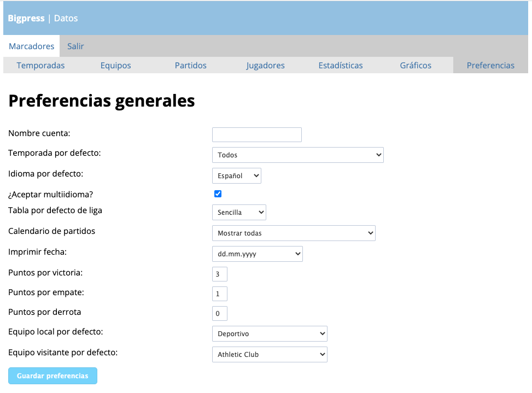Click the Puntos por victoria field

[x=219, y=274]
